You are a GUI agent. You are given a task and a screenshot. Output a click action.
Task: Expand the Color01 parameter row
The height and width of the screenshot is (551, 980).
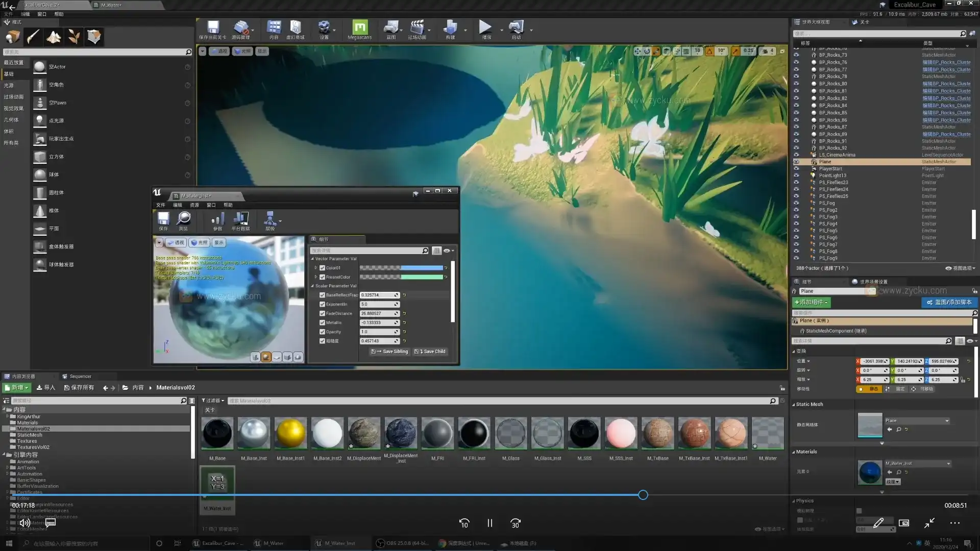tap(315, 267)
